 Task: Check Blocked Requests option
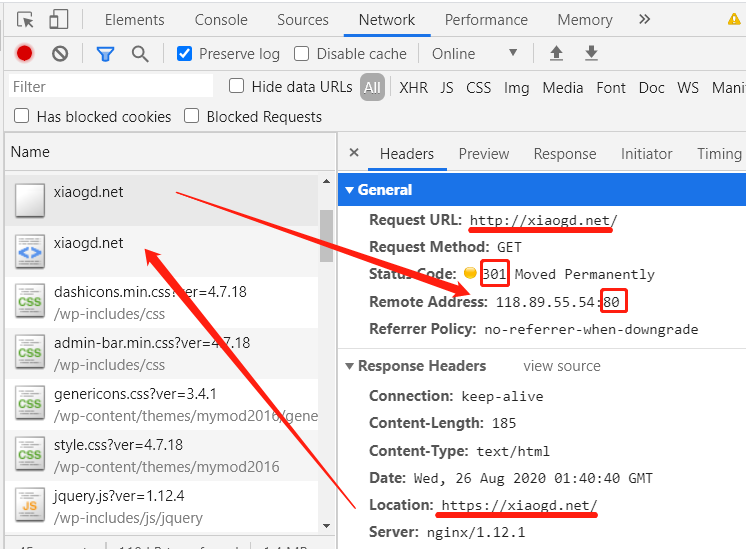coord(191,116)
